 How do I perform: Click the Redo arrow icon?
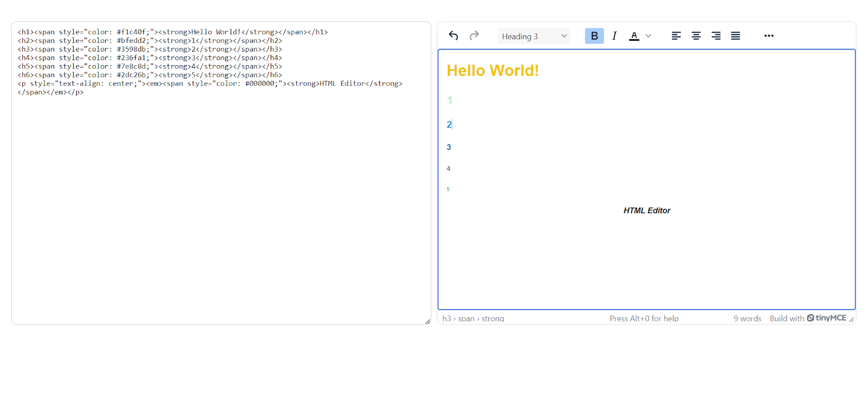(474, 36)
